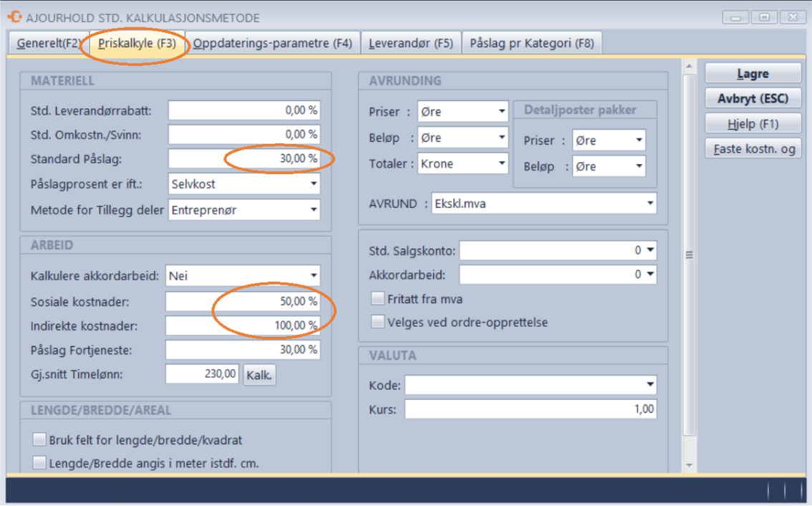Click the Kurs input field
This screenshot has height=506, width=812.
(x=530, y=409)
